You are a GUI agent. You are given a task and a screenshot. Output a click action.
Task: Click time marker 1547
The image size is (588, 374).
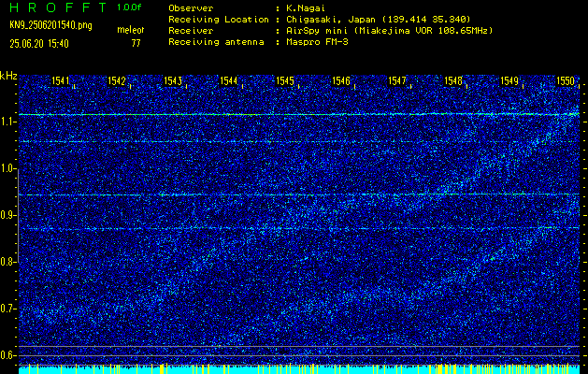pyautogui.click(x=397, y=80)
